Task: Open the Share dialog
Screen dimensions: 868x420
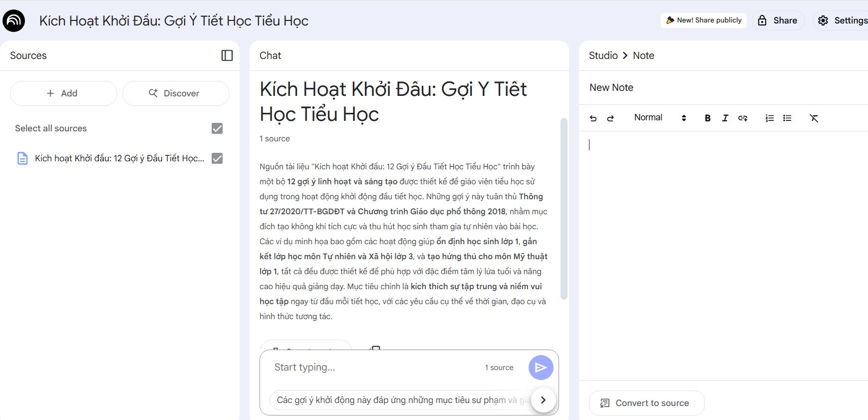Action: [778, 20]
